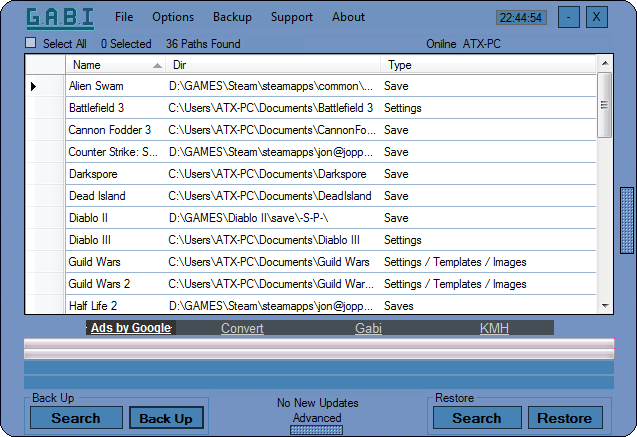
Task: Click the scroll down arrow of the list
Action: click(x=605, y=305)
